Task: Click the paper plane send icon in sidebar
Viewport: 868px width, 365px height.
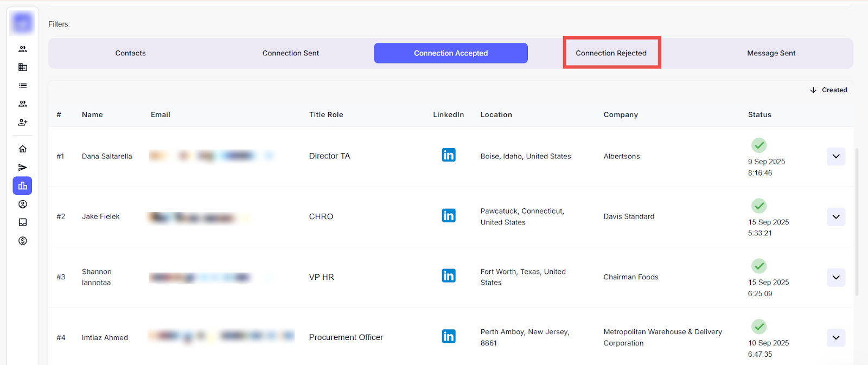Action: [23, 168]
